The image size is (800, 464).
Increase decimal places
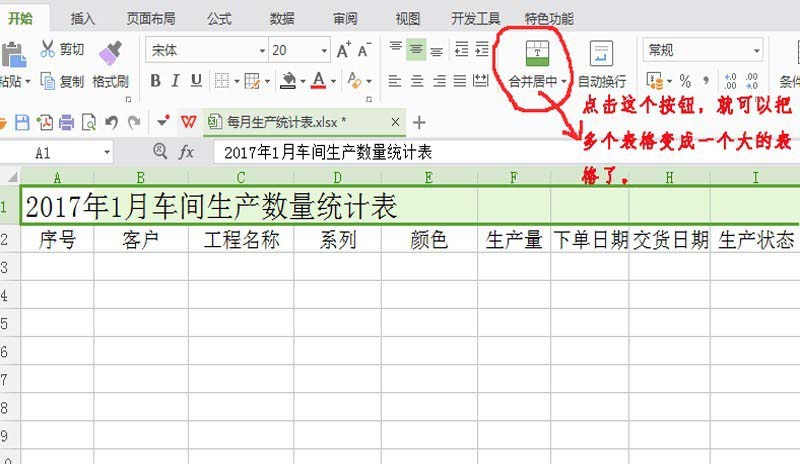[x=731, y=81]
